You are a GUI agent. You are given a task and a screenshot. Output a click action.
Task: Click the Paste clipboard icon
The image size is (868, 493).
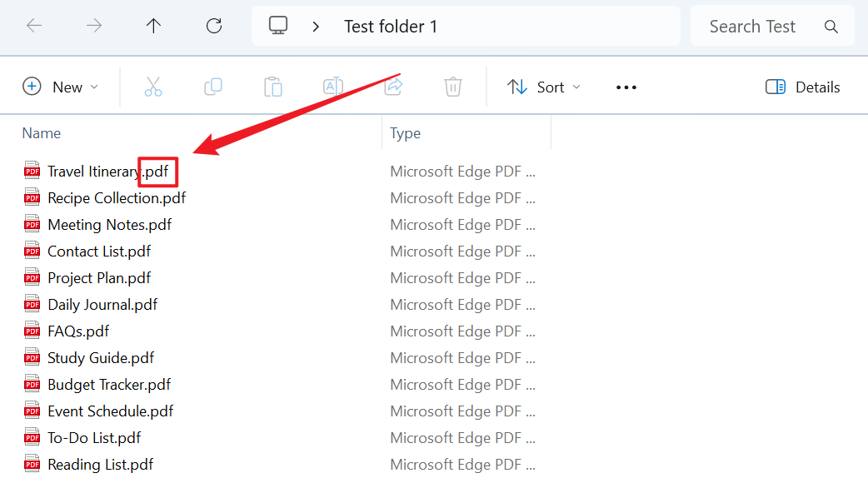[273, 87]
